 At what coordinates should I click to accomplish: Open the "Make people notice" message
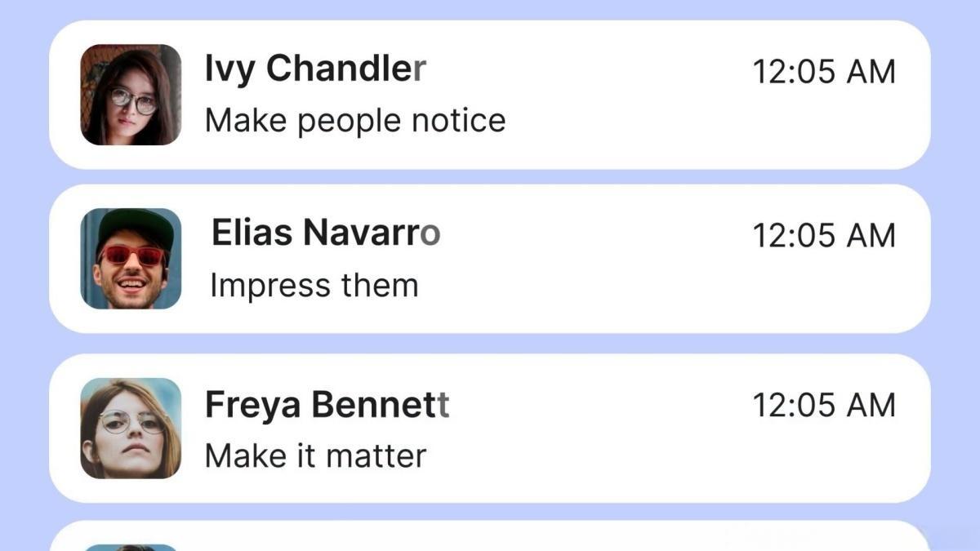[x=355, y=121]
